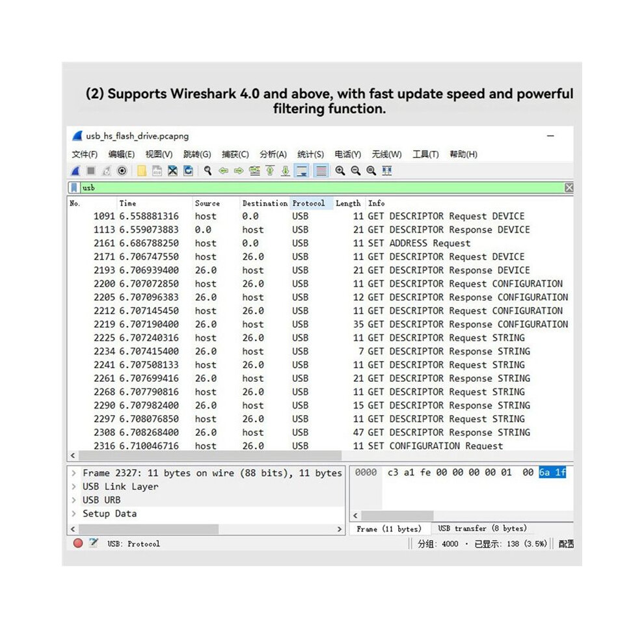Sort by the No. column header

click(x=92, y=204)
